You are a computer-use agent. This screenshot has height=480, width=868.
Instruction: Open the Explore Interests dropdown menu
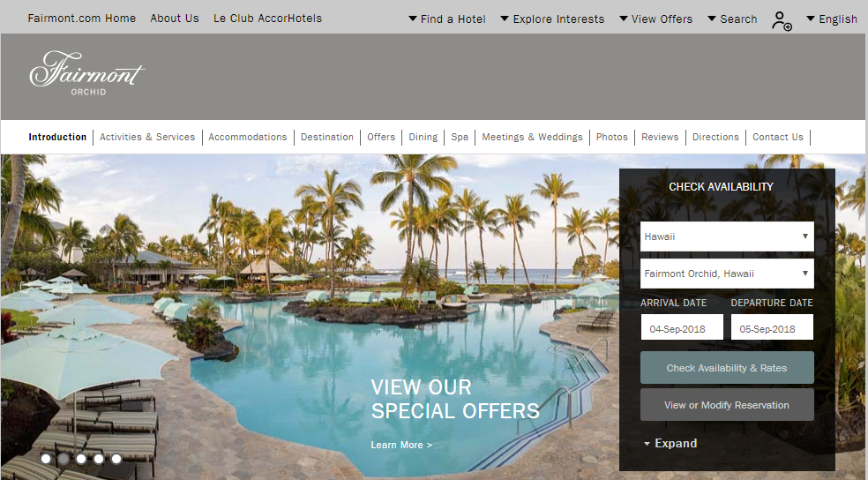[x=552, y=19]
